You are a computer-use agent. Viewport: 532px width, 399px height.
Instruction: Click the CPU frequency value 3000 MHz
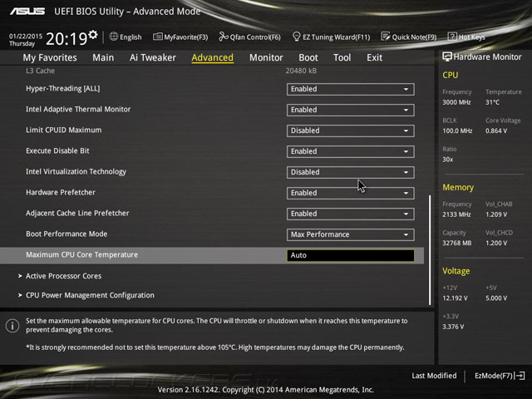456,102
